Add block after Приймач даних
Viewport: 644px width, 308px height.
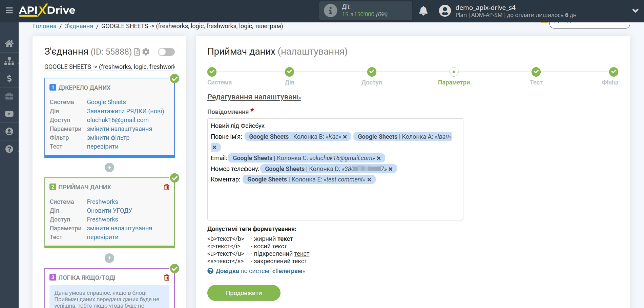click(x=109, y=258)
